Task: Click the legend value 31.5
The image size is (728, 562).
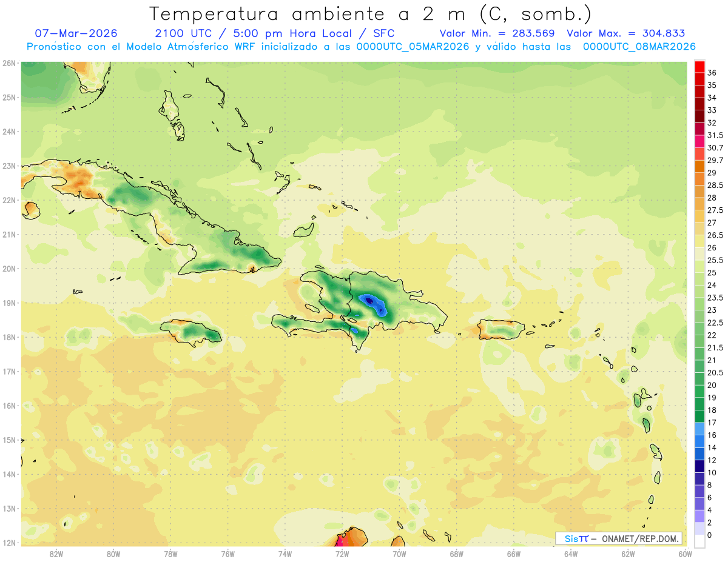Action: click(x=715, y=135)
